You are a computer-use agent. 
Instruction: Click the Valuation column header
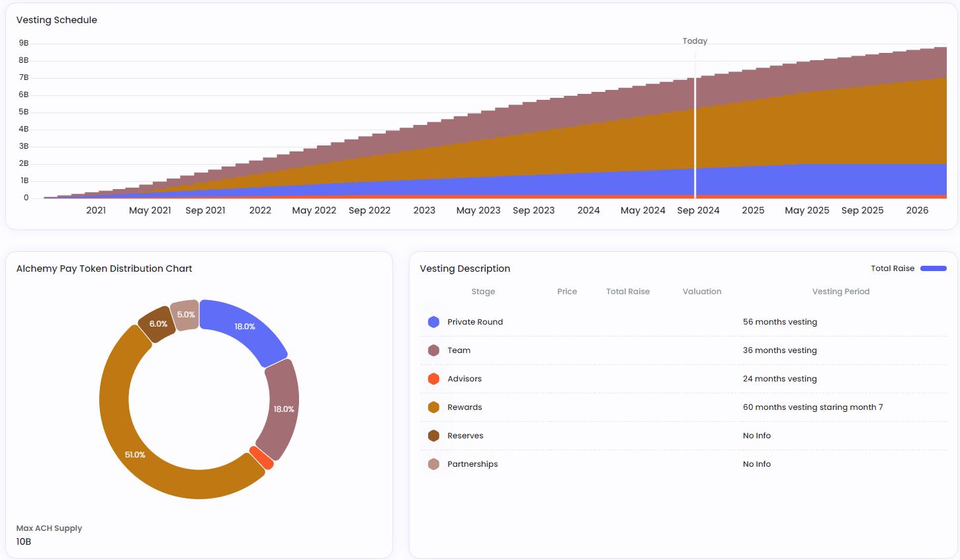click(702, 292)
